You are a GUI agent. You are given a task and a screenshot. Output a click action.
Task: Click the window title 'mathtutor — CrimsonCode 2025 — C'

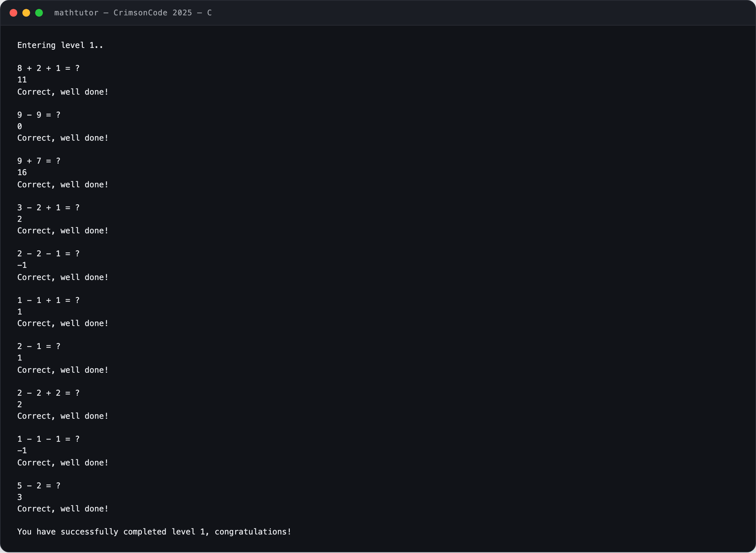pos(133,13)
